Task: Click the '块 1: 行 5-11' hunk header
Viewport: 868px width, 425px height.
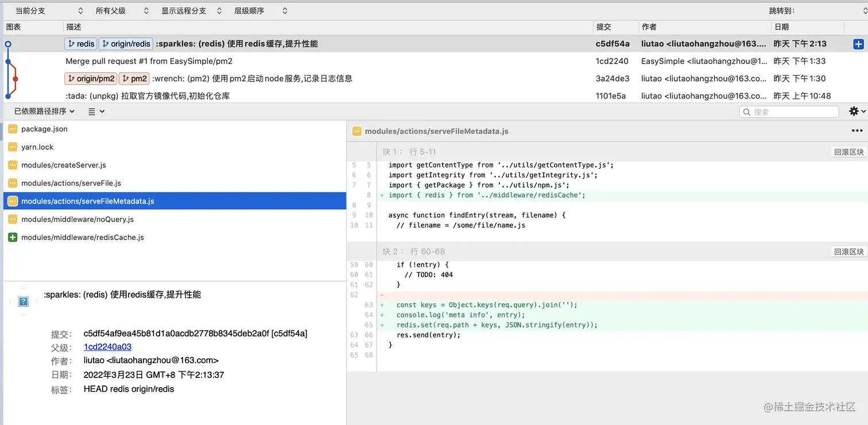Action: point(409,152)
